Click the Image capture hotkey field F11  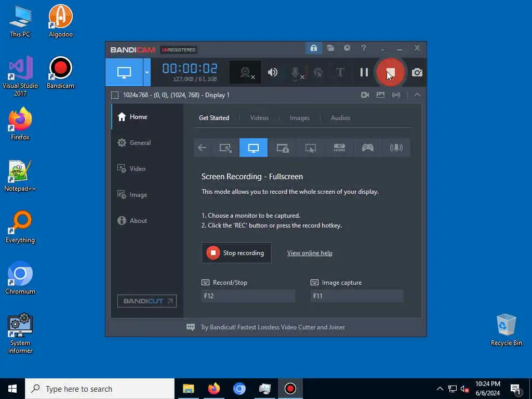pyautogui.click(x=356, y=296)
